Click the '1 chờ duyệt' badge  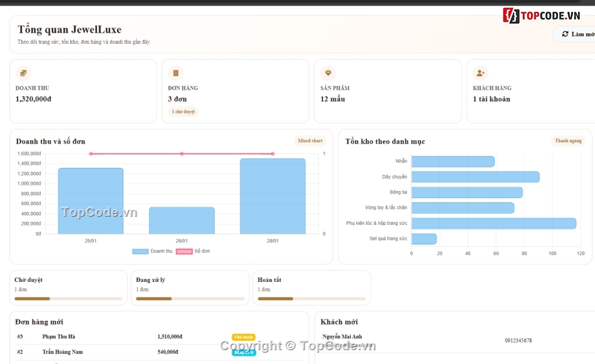click(184, 112)
